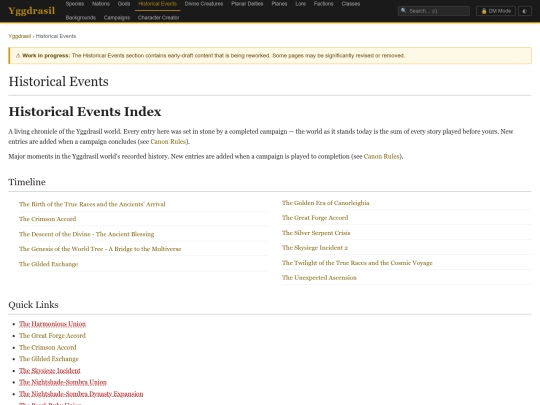Open the Factions nav item
The image size is (540, 405).
(x=323, y=4)
